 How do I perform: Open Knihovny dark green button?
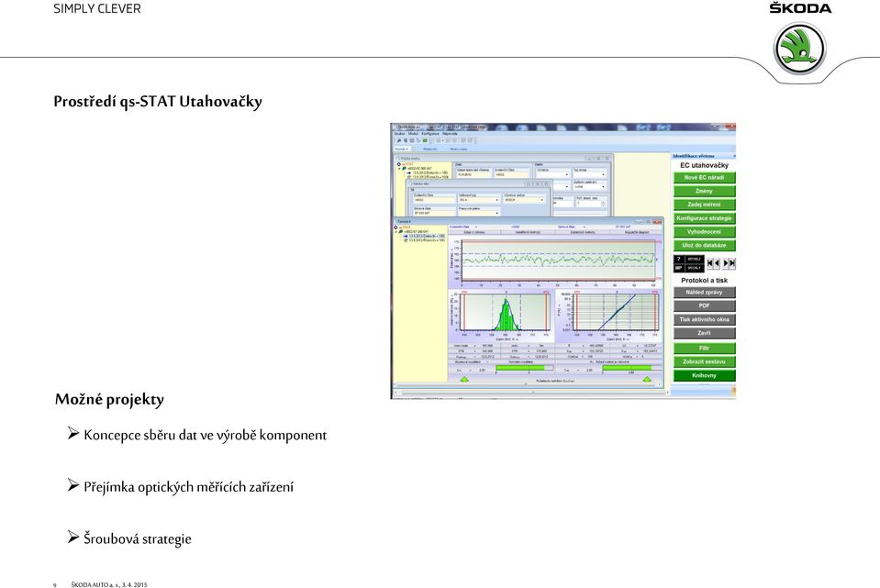tap(704, 375)
